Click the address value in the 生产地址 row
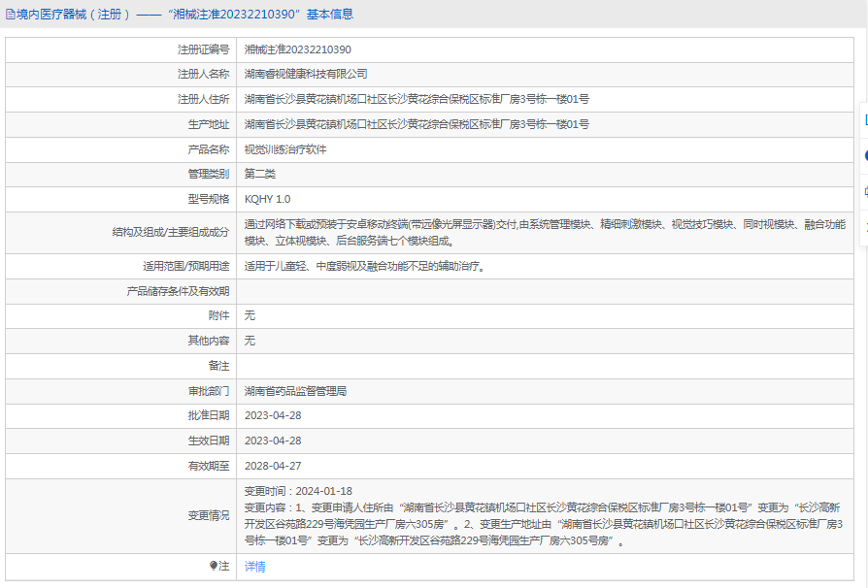This screenshot has width=868, height=588. (x=417, y=124)
